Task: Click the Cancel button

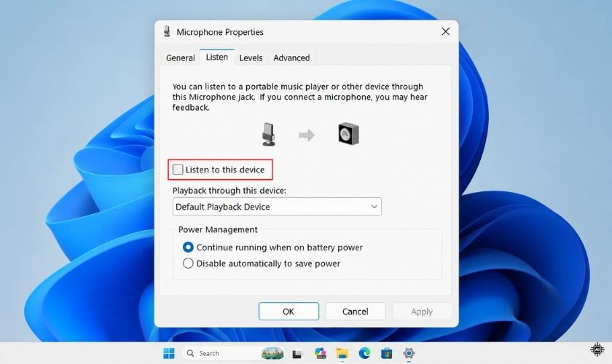Action: (x=356, y=312)
